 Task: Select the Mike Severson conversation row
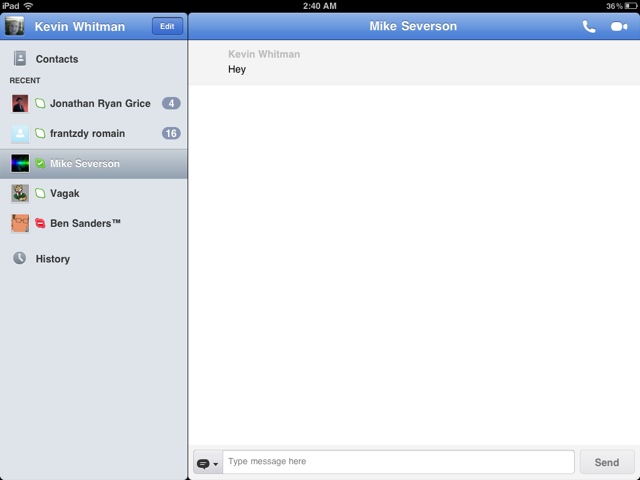point(93,163)
